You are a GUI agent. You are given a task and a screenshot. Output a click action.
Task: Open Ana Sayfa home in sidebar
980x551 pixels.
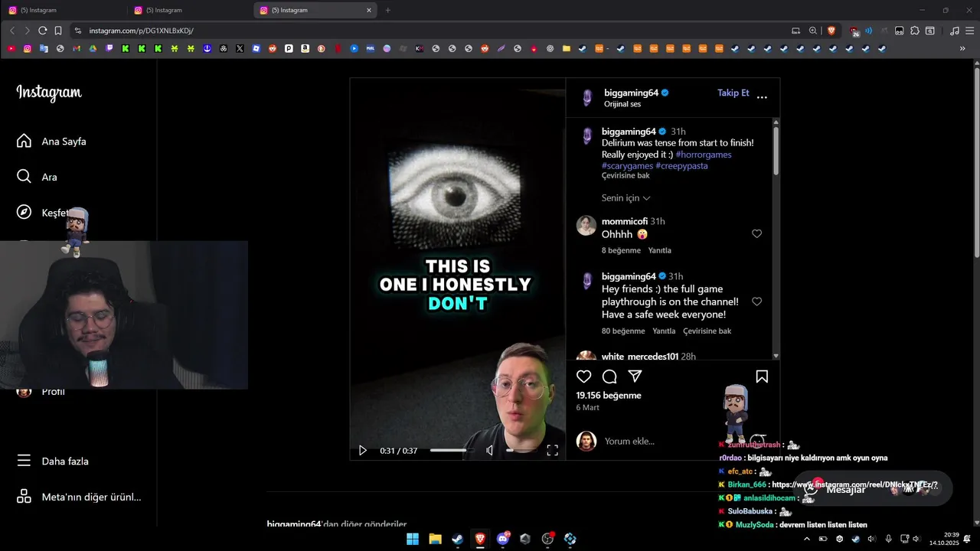tap(51, 142)
